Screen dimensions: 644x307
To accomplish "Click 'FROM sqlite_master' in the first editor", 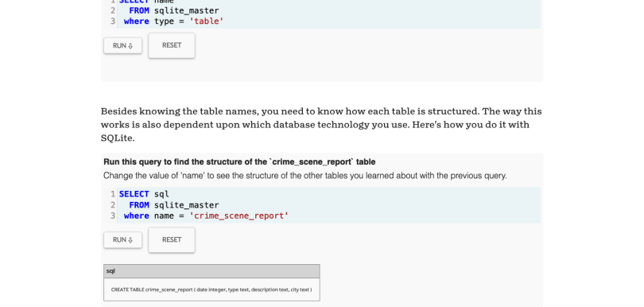I will click(174, 10).
